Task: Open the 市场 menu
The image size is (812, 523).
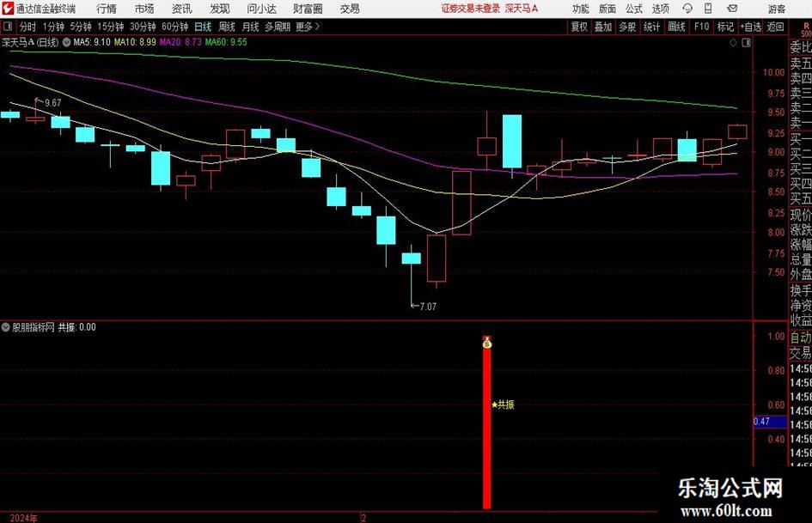Action: pos(144,9)
